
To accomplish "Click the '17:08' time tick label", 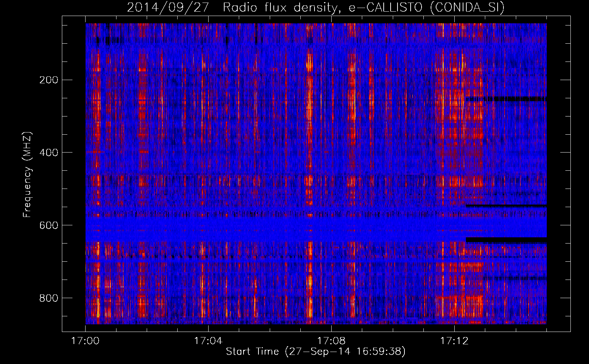I will pyautogui.click(x=331, y=341).
